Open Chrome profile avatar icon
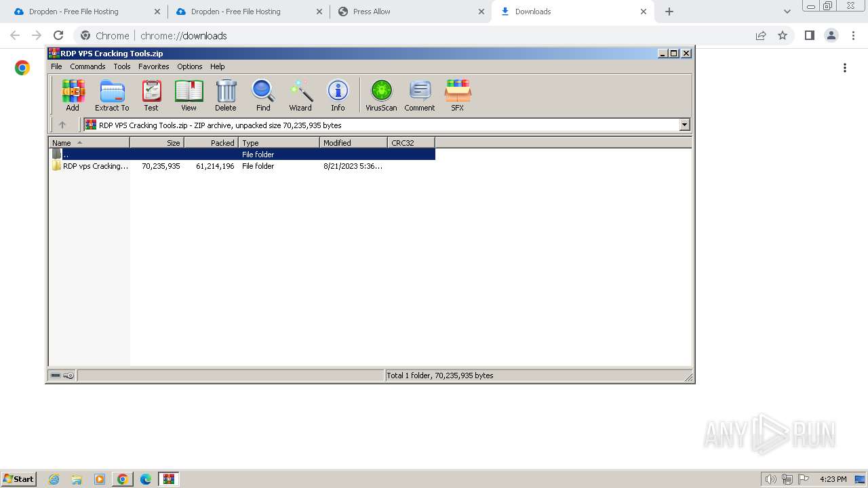The width and height of the screenshot is (868, 488). (x=831, y=35)
